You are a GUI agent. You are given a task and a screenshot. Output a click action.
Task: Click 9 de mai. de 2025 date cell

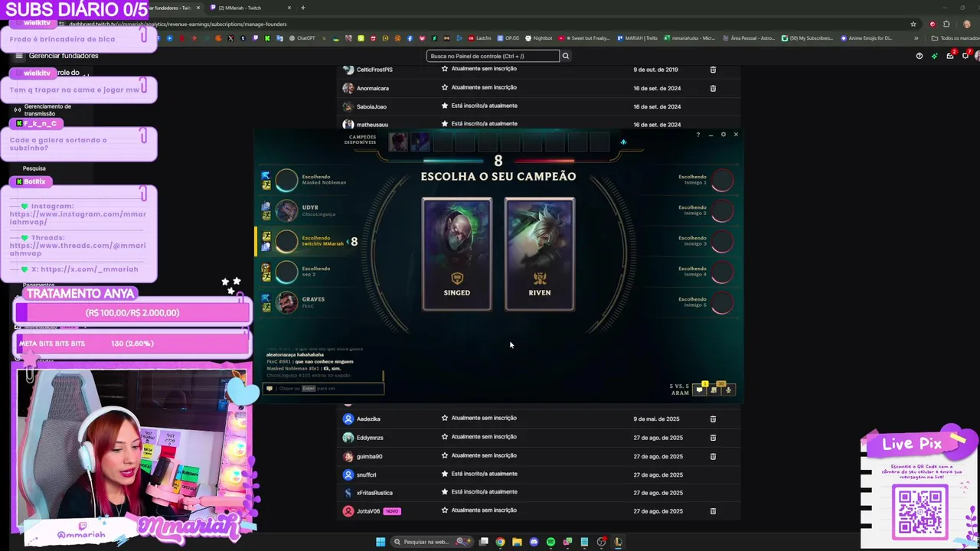656,419
